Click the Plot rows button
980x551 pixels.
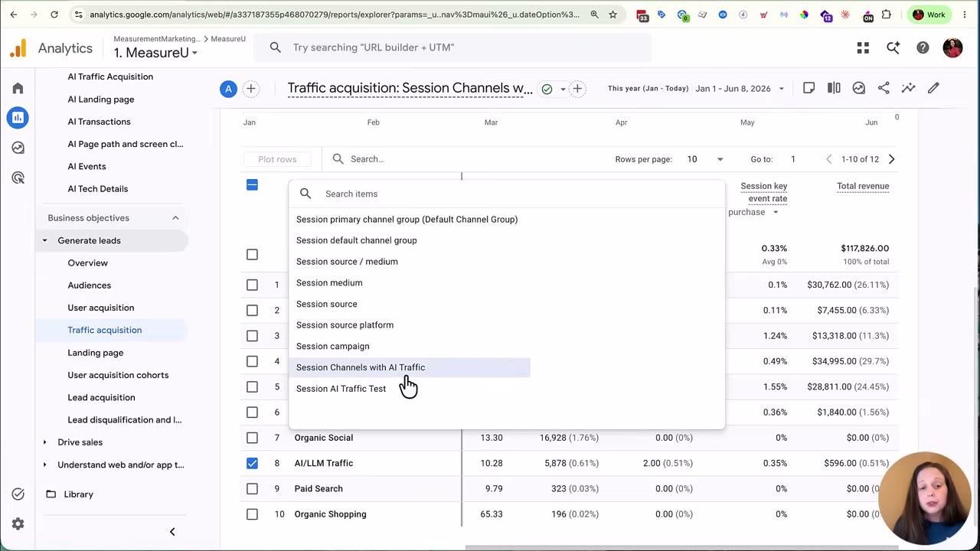(277, 159)
